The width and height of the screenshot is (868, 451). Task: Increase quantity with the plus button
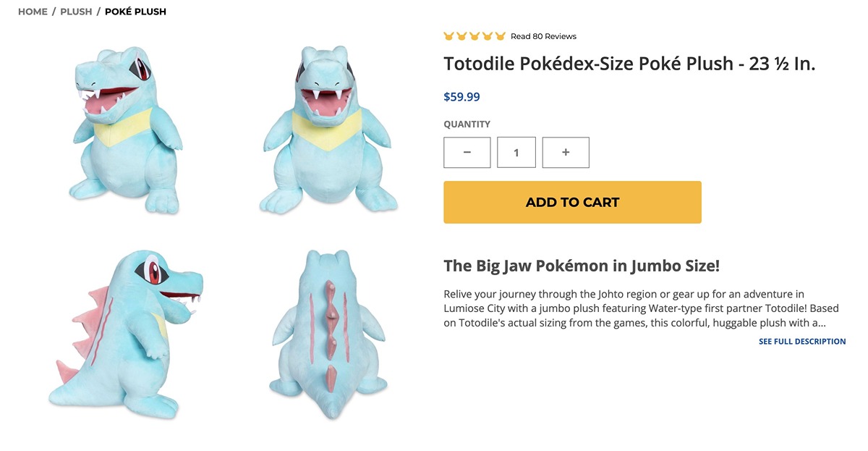(x=566, y=153)
